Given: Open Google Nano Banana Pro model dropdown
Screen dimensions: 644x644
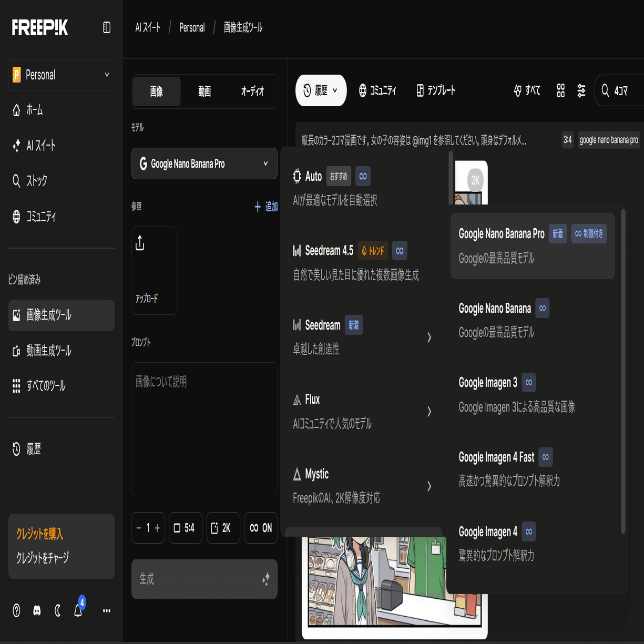Looking at the screenshot, I should [x=205, y=163].
